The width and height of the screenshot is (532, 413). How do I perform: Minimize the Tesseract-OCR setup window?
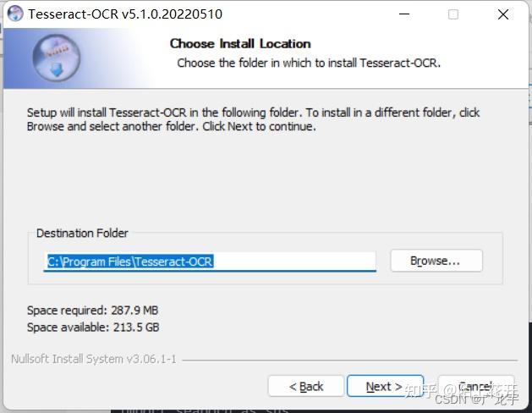(x=403, y=14)
